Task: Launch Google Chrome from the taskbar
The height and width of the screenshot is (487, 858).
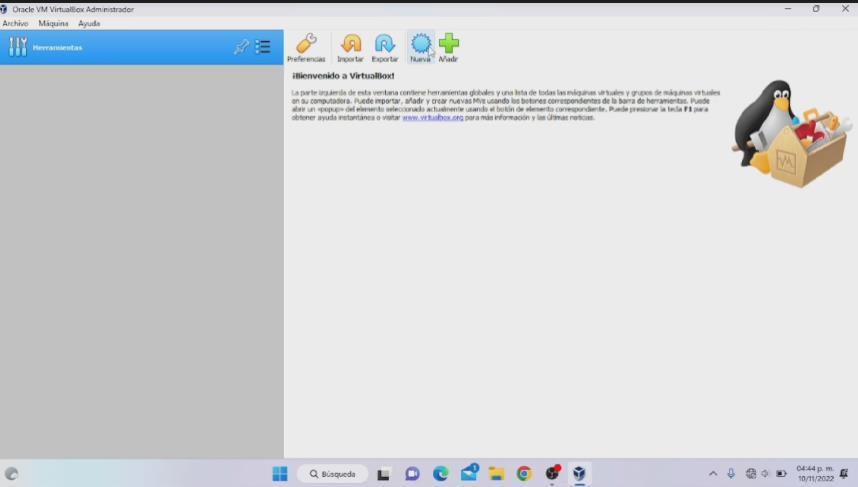Action: coord(524,474)
